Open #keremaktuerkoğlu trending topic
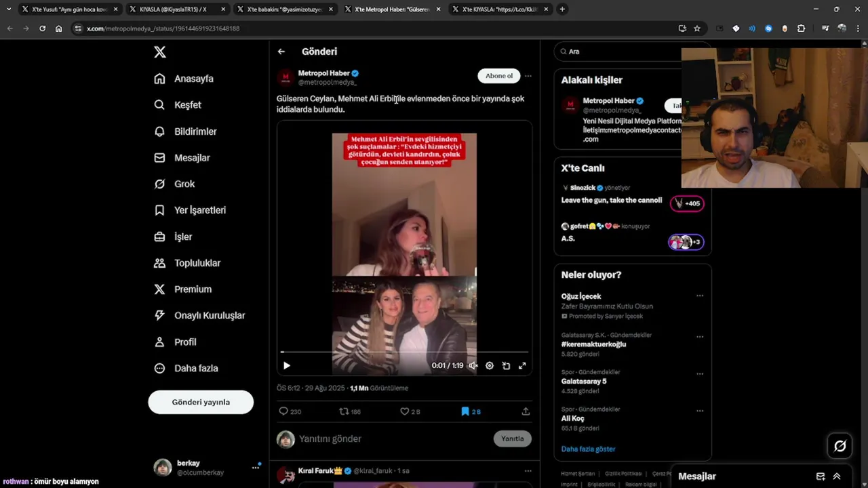Screen dimensions: 868x488 pos(593,344)
